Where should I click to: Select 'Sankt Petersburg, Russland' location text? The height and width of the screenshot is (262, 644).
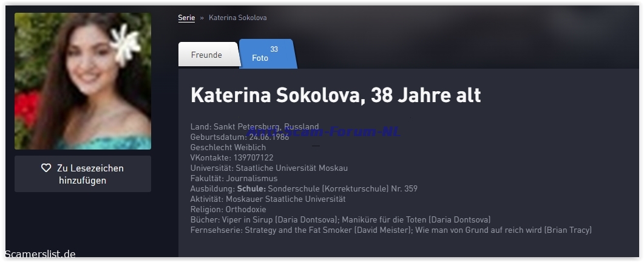tap(265, 127)
